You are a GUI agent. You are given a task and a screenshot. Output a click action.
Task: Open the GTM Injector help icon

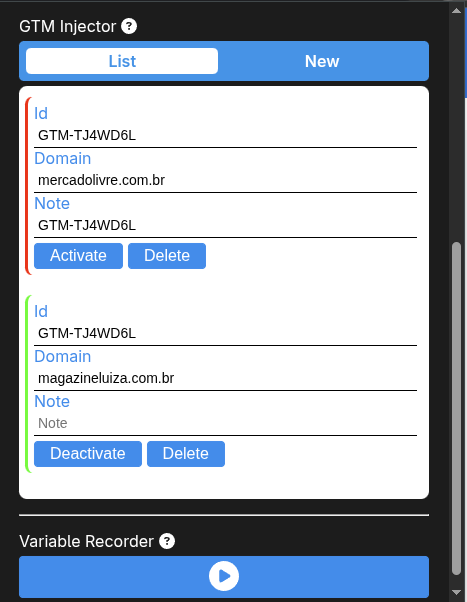[129, 26]
